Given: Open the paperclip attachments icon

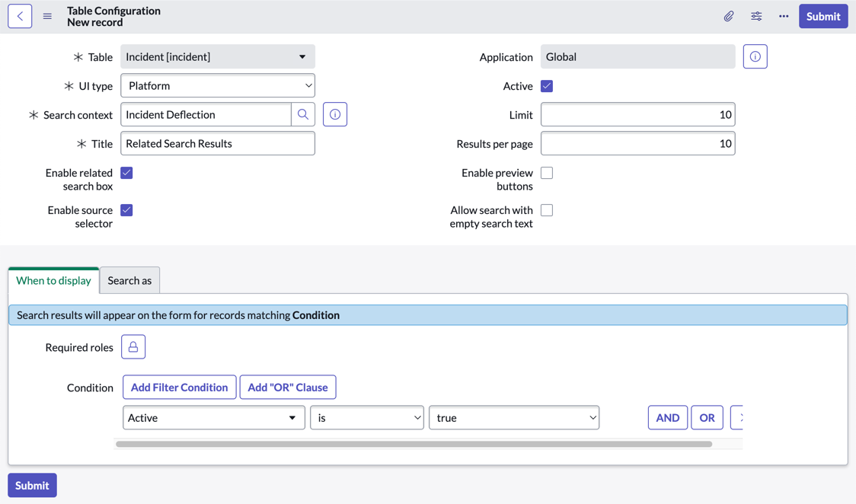Looking at the screenshot, I should coord(729,16).
